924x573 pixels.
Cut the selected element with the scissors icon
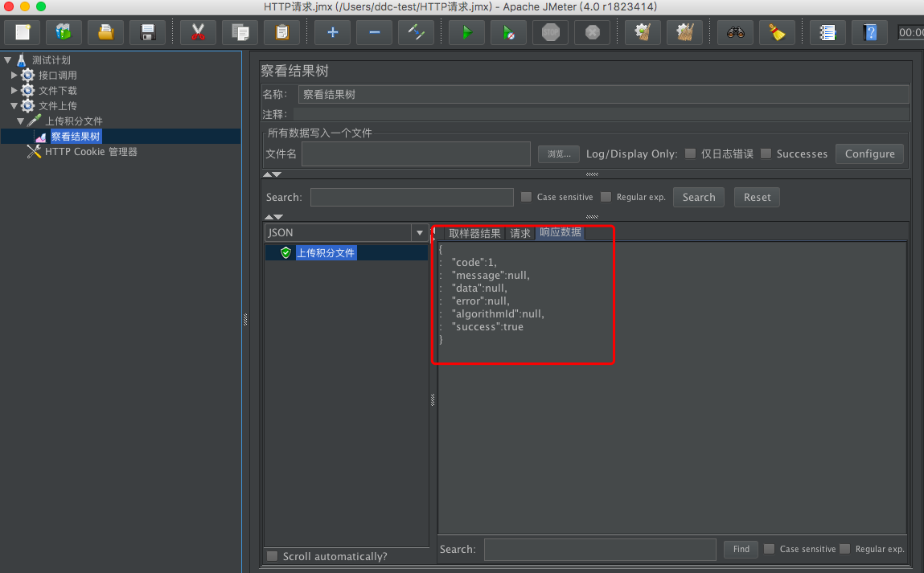[x=198, y=32]
